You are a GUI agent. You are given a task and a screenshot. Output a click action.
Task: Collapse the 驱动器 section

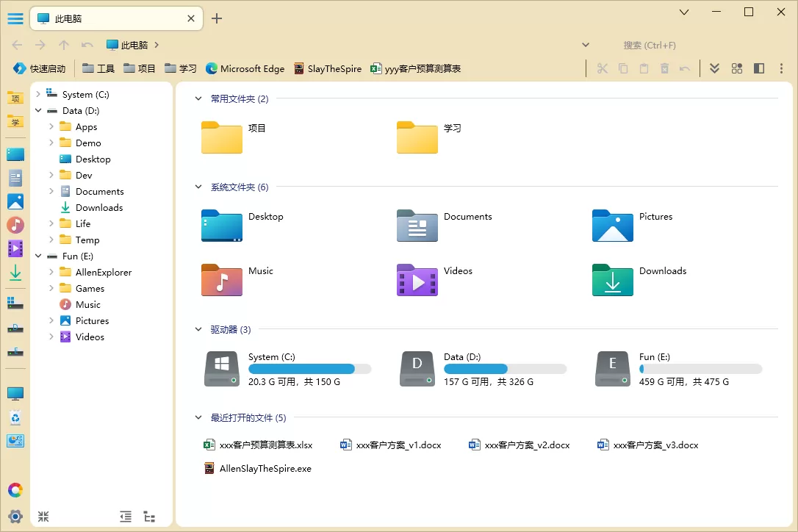click(197, 329)
